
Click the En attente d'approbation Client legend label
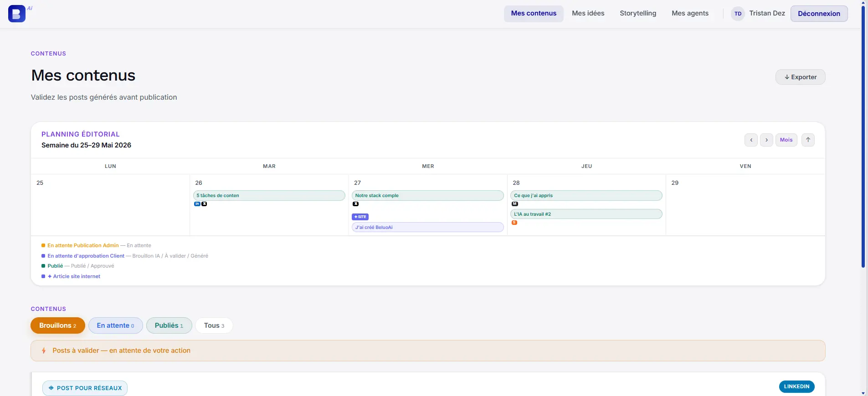pyautogui.click(x=86, y=256)
